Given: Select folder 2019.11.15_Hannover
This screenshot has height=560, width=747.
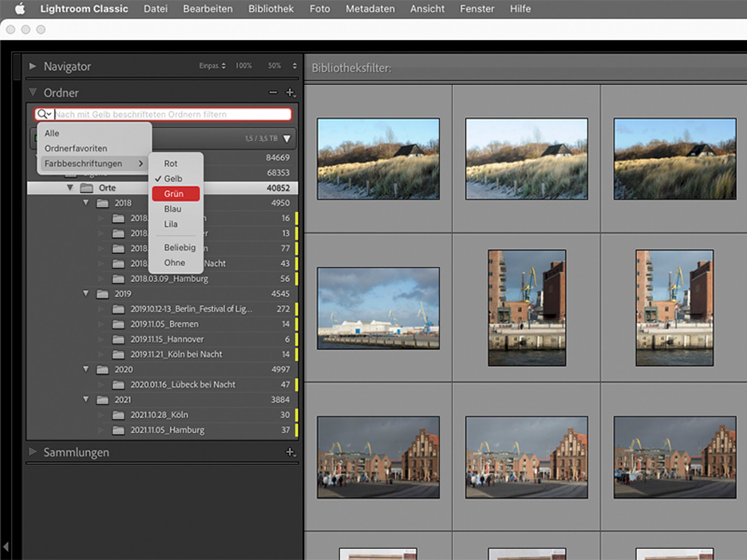Looking at the screenshot, I should point(167,339).
